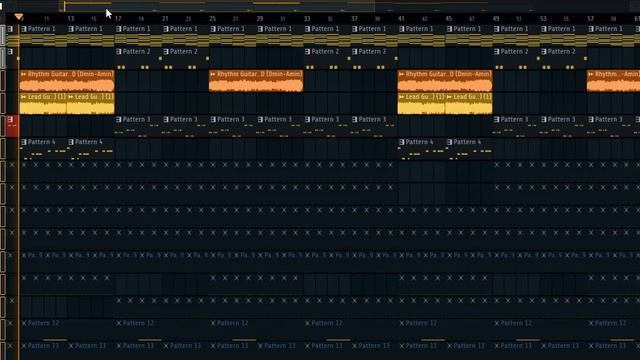The image size is (640, 360).
Task: Jump to bar 49 on the timeline ruler
Action: click(496, 19)
